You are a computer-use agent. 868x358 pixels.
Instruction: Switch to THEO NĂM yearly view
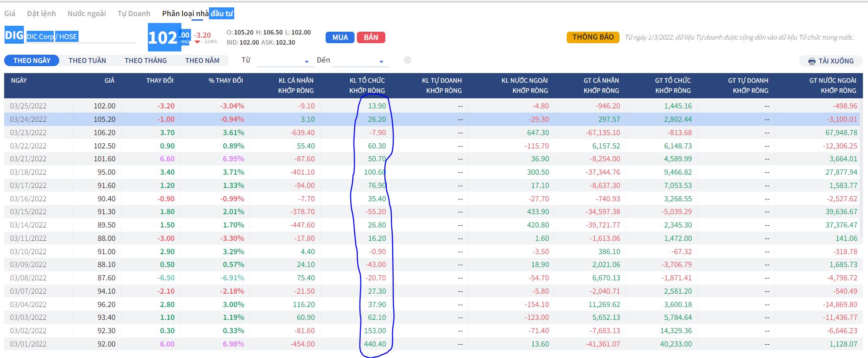203,61
